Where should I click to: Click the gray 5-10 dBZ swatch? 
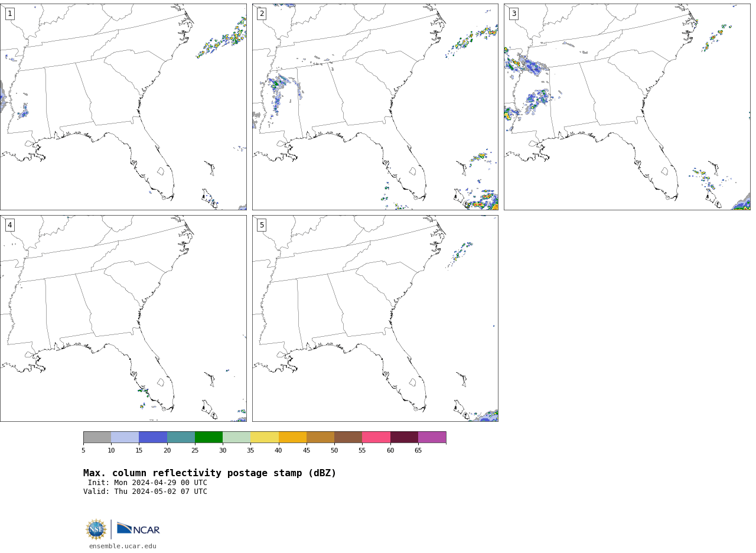97,437
